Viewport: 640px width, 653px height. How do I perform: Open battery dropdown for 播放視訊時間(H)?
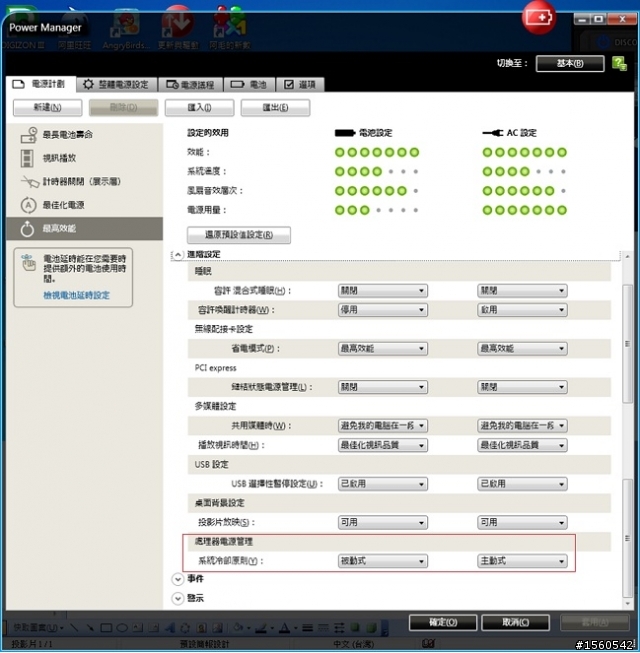point(383,445)
